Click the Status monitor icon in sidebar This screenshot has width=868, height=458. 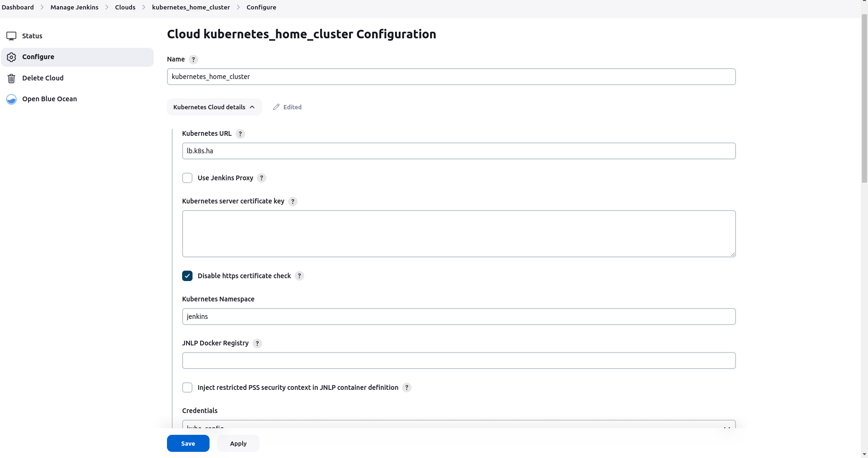11,36
